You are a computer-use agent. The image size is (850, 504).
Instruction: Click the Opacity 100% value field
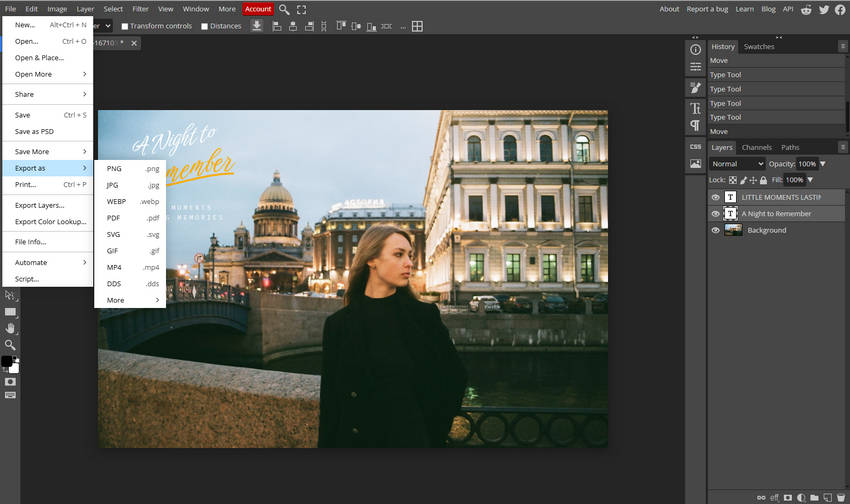(807, 164)
